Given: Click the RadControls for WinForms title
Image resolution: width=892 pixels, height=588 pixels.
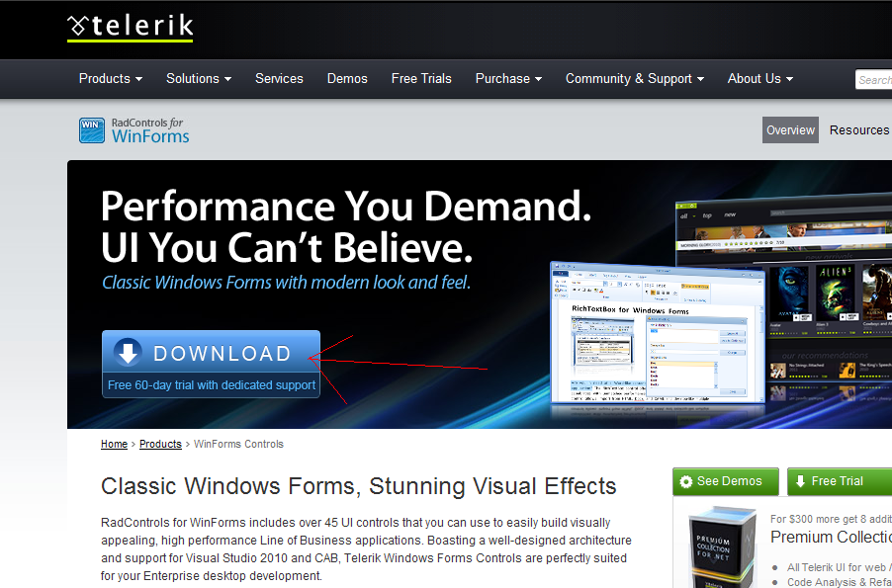Looking at the screenshot, I should coord(150,130).
